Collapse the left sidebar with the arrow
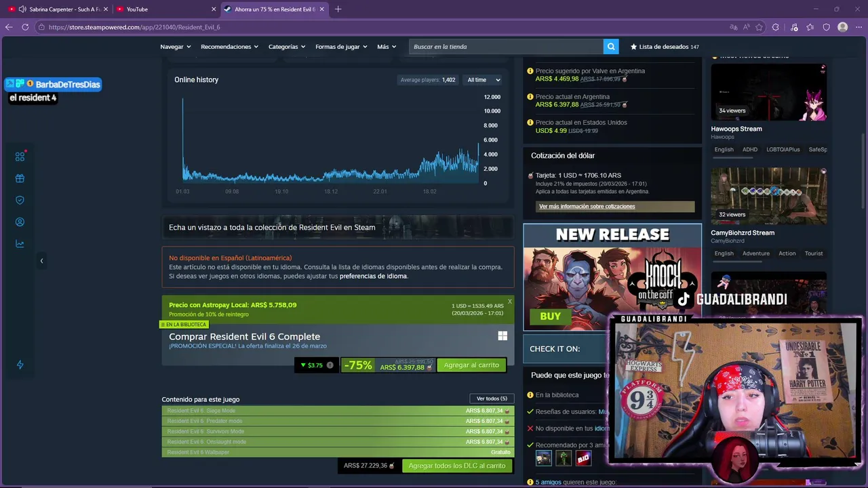 (x=41, y=261)
